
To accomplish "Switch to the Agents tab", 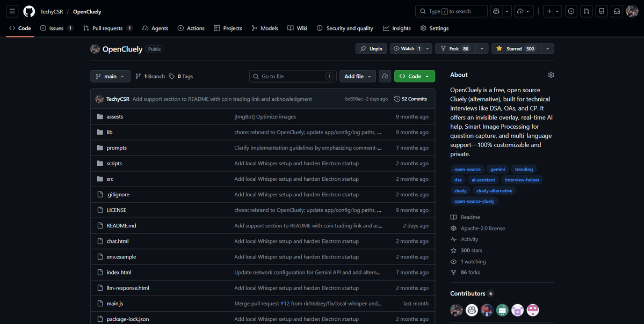I will [x=155, y=28].
